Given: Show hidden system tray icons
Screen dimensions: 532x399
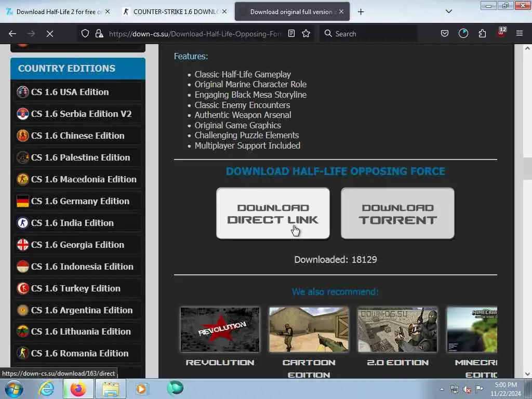Looking at the screenshot, I should (x=442, y=390).
